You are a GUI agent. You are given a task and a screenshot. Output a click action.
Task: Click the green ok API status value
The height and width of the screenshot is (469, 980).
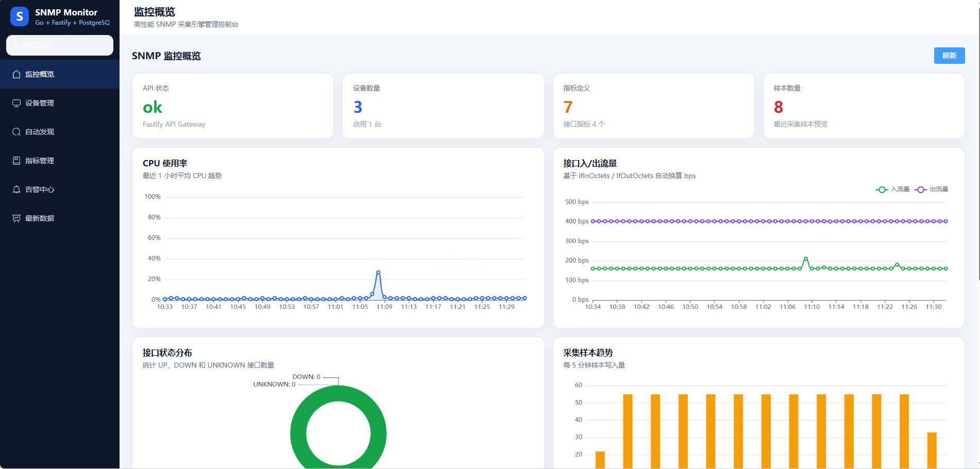153,107
